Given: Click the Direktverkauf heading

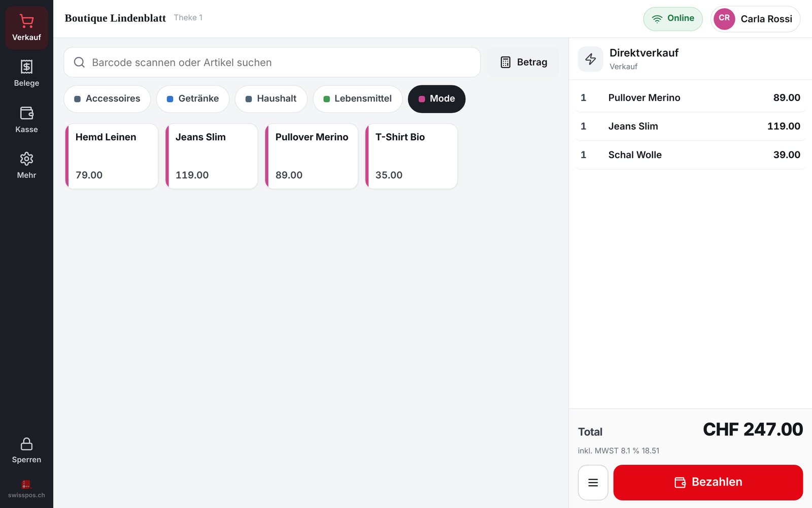Looking at the screenshot, I should (644, 53).
